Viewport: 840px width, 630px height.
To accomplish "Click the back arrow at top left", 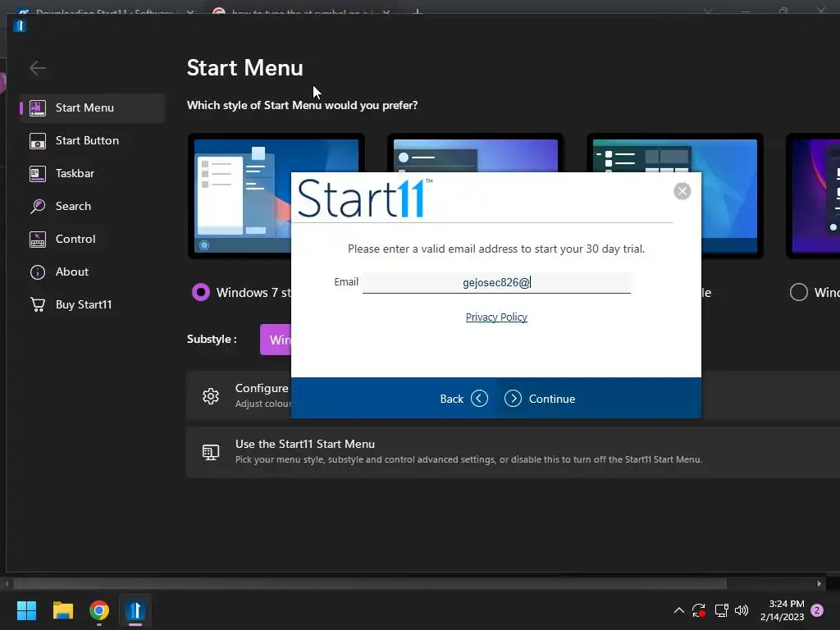I will pyautogui.click(x=38, y=68).
